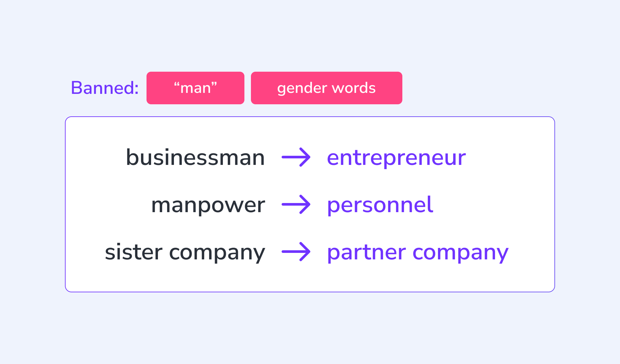Viewport: 620px width, 364px height.
Task: Click the word sister
Action: [134, 252]
